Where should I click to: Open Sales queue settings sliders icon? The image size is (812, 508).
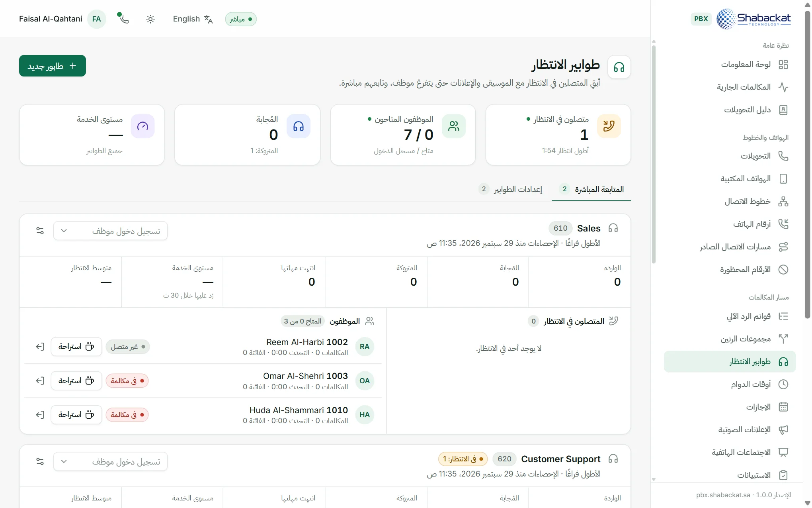tap(40, 231)
